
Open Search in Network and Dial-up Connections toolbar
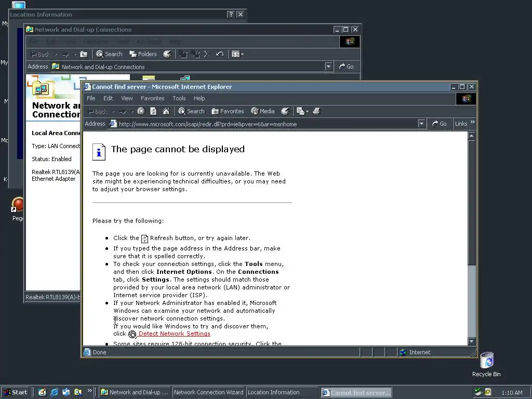(109, 54)
